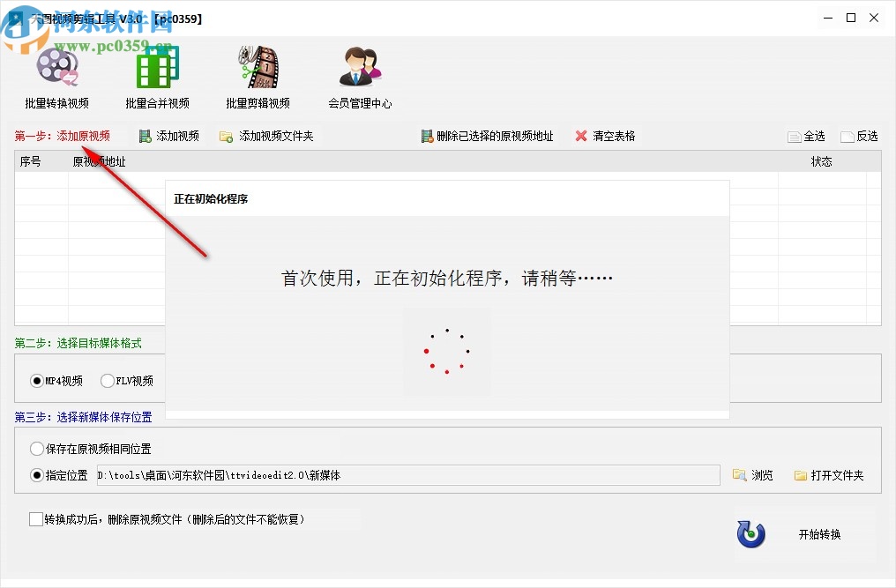Click the 序号 column header
The image size is (896, 588).
click(30, 161)
